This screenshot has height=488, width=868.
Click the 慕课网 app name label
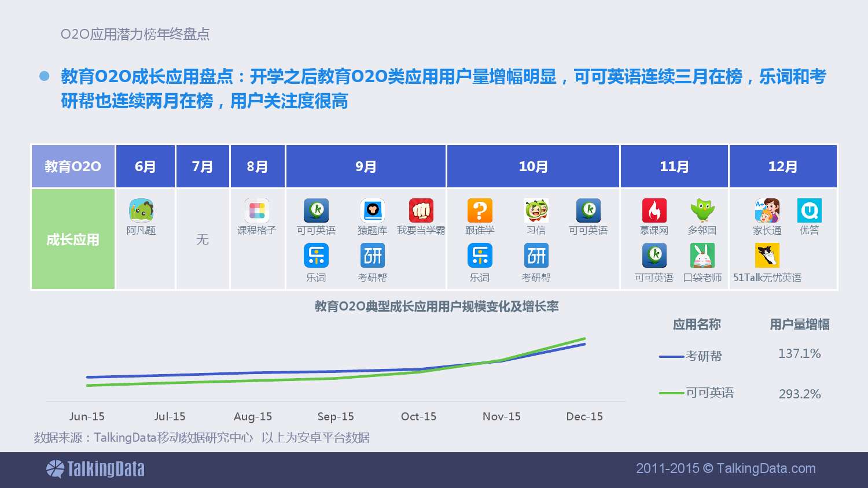click(654, 230)
